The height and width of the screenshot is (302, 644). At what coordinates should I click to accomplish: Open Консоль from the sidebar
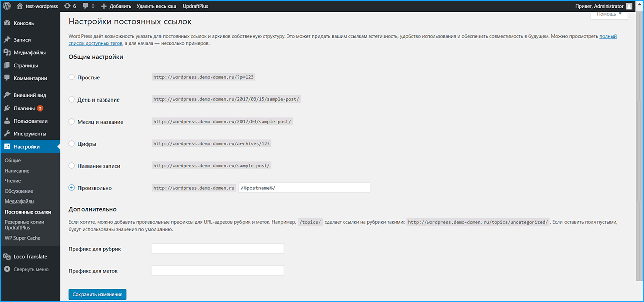tap(24, 23)
